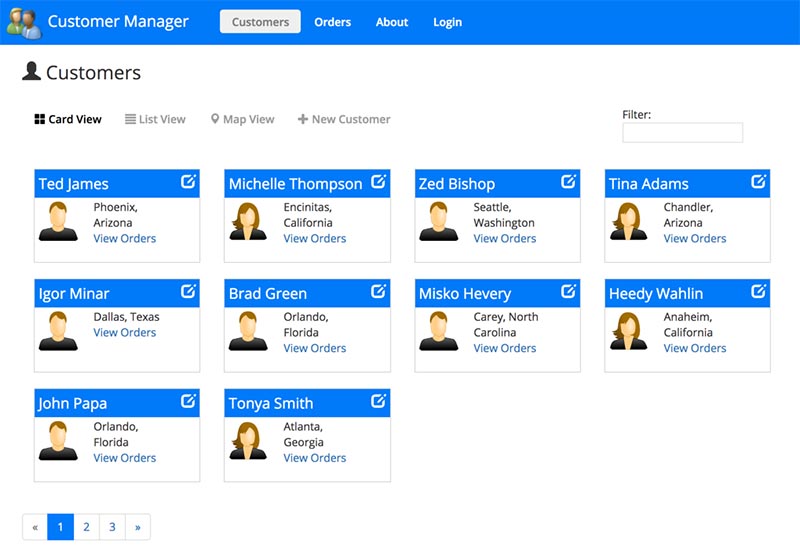Jump to pagination page 3
800x553 pixels.
pos(112,527)
